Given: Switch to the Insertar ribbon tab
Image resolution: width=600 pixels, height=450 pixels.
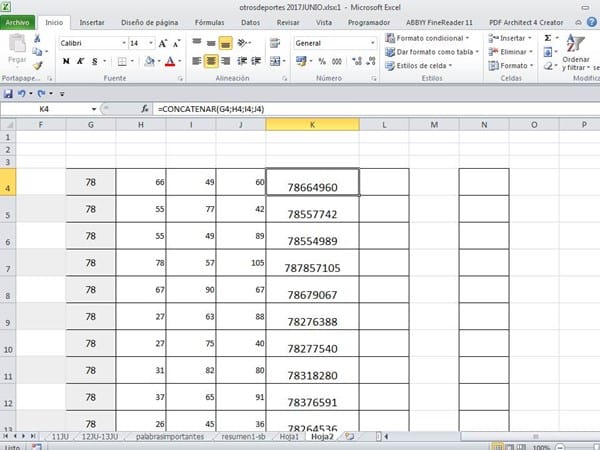Looking at the screenshot, I should point(92,23).
